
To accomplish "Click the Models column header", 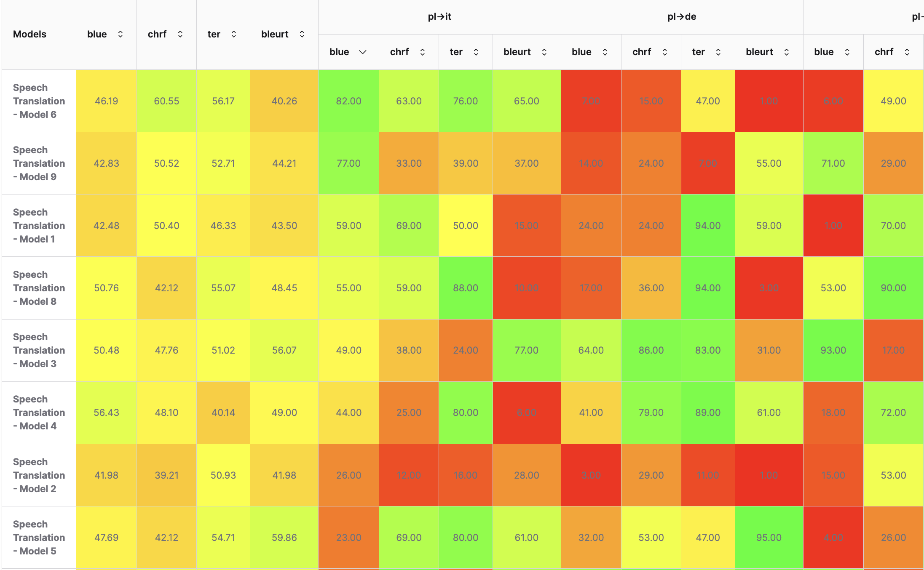I will [x=30, y=34].
